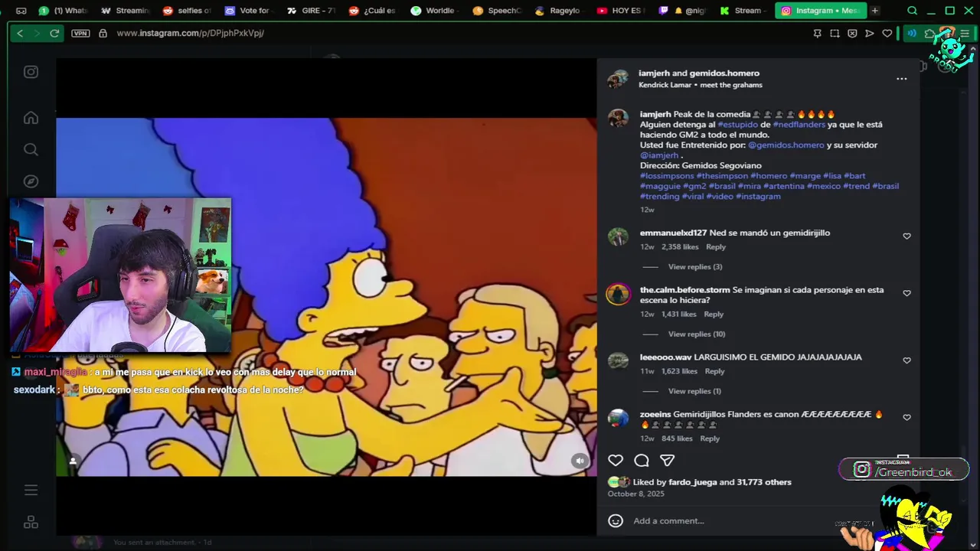This screenshot has width=980, height=551.
Task: View the 2,358 likes on emmanuelxd127's comment
Action: [680, 247]
